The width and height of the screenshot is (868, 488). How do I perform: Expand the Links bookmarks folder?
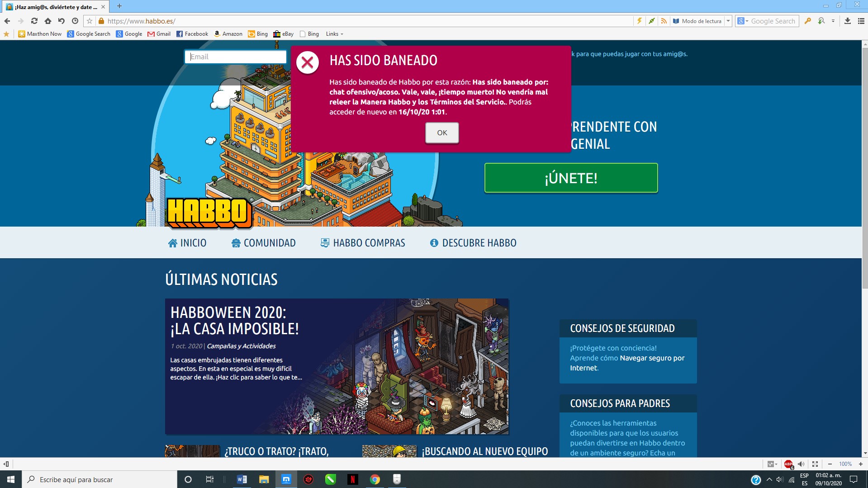[335, 34]
